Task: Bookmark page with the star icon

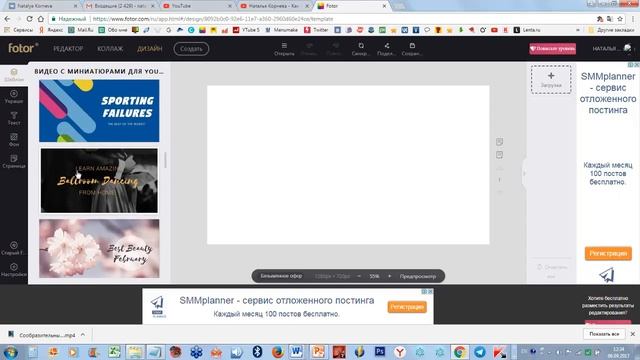Action: (620, 19)
